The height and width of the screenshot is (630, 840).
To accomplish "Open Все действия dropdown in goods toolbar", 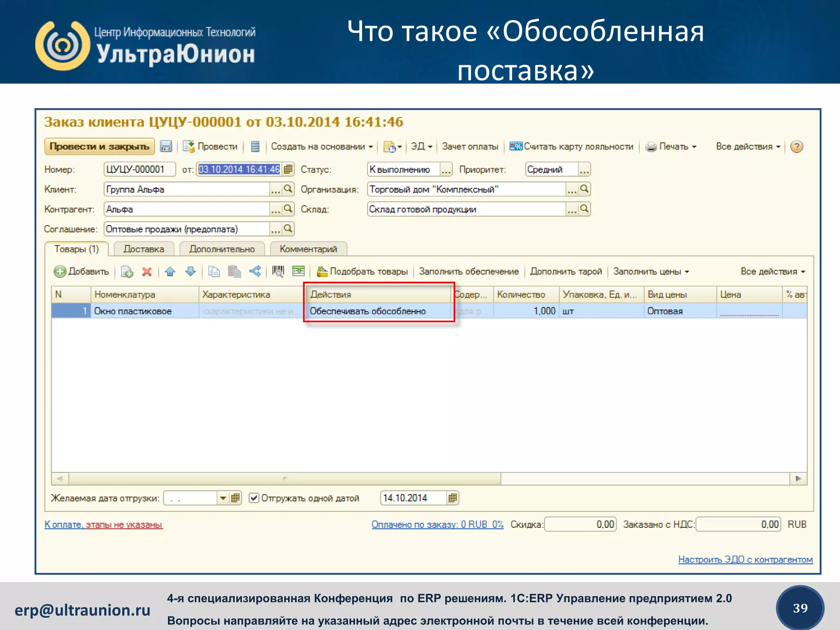I will [x=773, y=272].
